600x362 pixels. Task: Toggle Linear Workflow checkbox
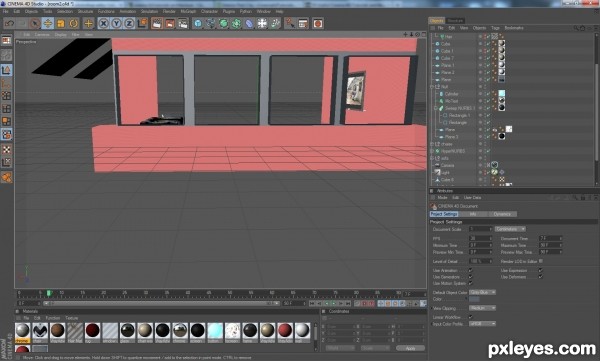point(471,317)
